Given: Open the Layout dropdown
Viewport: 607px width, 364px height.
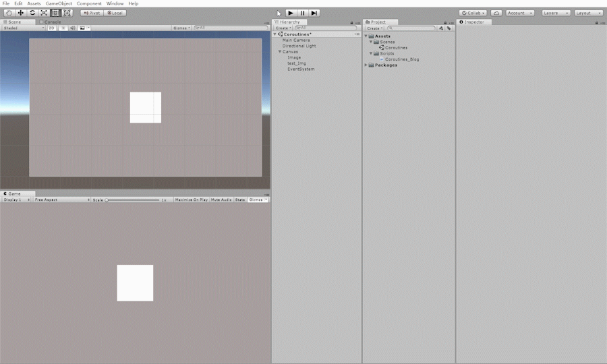Looking at the screenshot, I should [x=588, y=13].
